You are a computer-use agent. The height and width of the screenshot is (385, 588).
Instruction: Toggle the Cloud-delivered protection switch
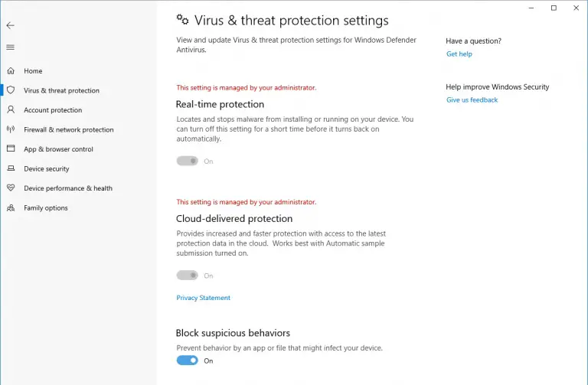(x=188, y=276)
